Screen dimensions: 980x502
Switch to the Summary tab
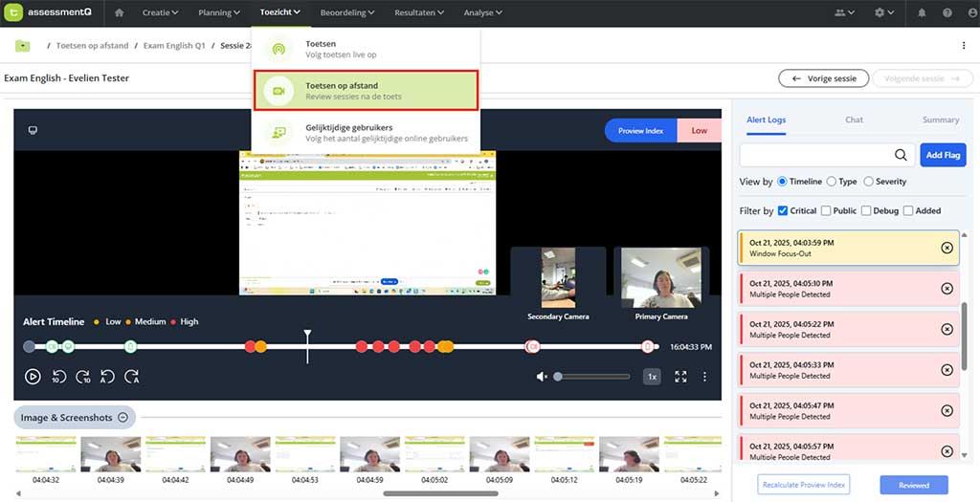[940, 120]
